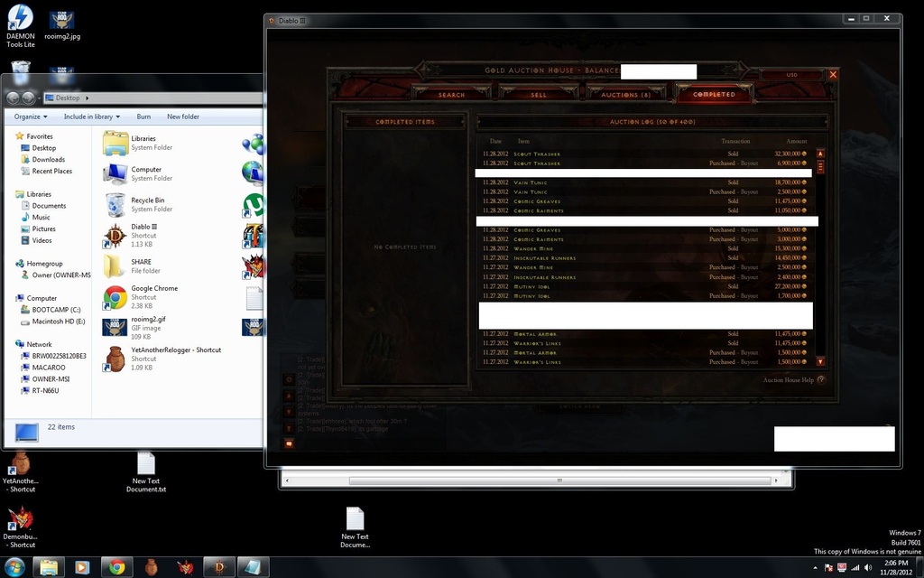Launch Diablo III from the taskbar
Viewport: 924px width, 578px height.
click(218, 567)
